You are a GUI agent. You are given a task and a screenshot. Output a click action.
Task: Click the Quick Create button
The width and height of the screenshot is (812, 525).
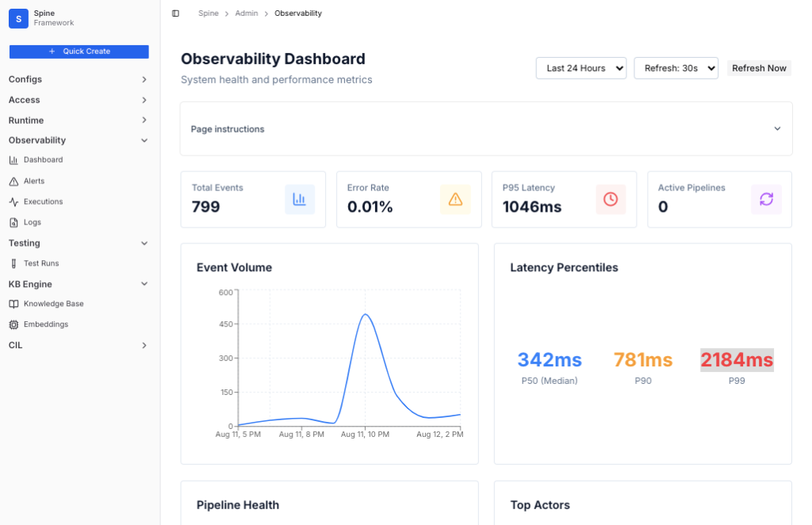pyautogui.click(x=79, y=52)
